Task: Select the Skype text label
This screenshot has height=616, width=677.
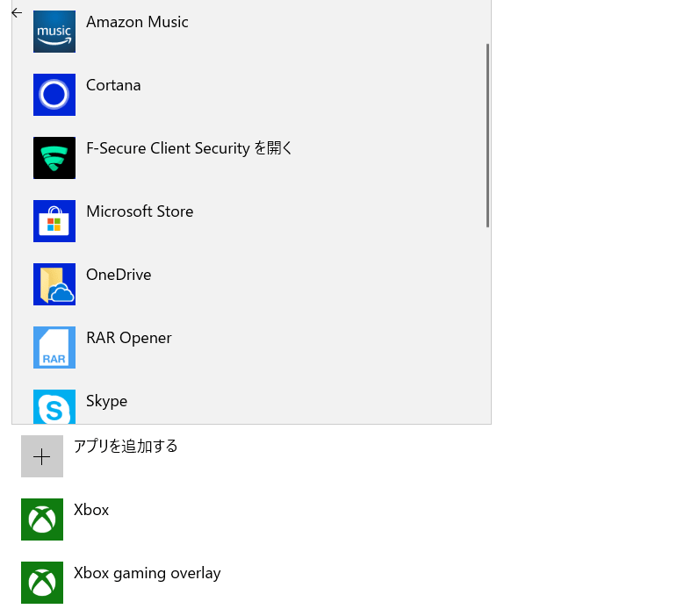Action: (106, 402)
